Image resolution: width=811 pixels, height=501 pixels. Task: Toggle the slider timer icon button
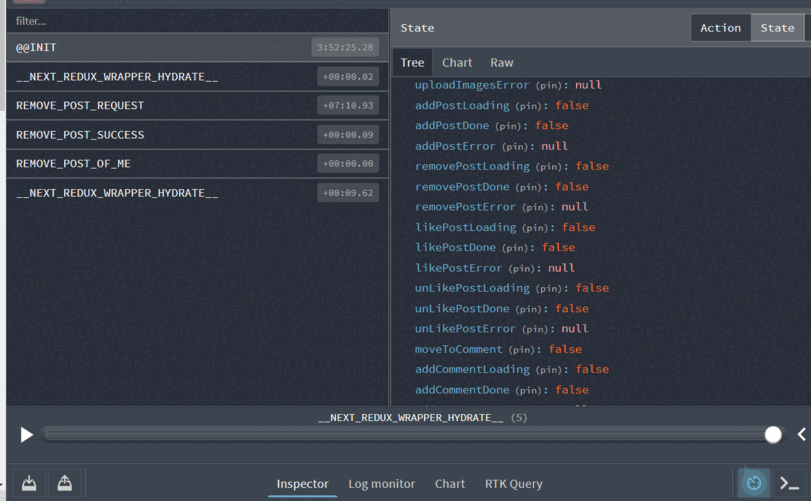[754, 483]
